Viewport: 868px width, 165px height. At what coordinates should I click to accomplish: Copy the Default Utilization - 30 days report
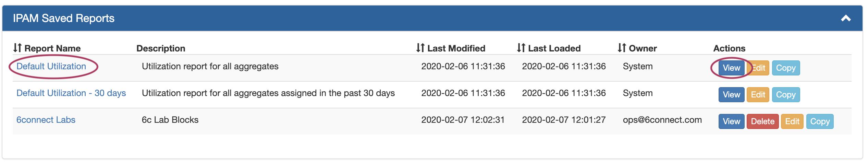point(786,95)
